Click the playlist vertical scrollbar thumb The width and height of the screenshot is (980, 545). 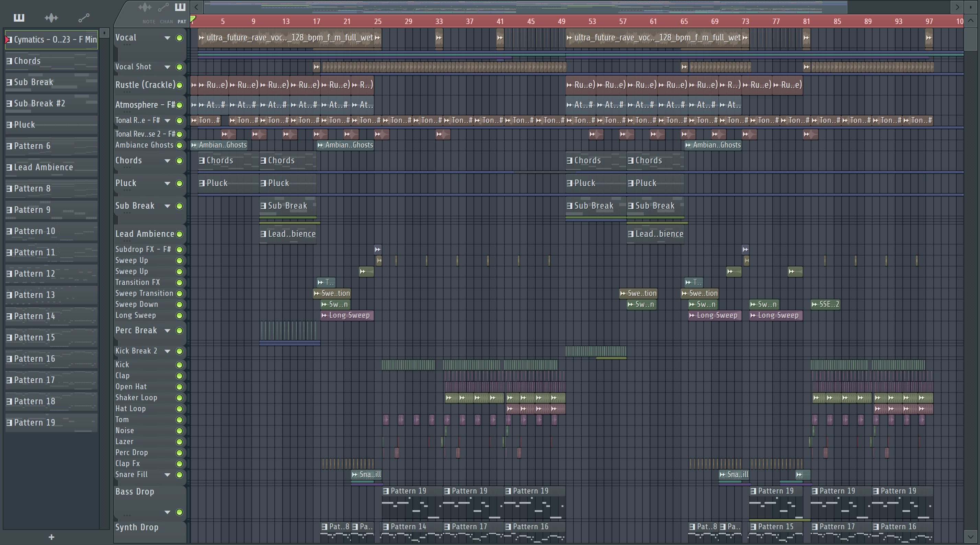[970, 39]
